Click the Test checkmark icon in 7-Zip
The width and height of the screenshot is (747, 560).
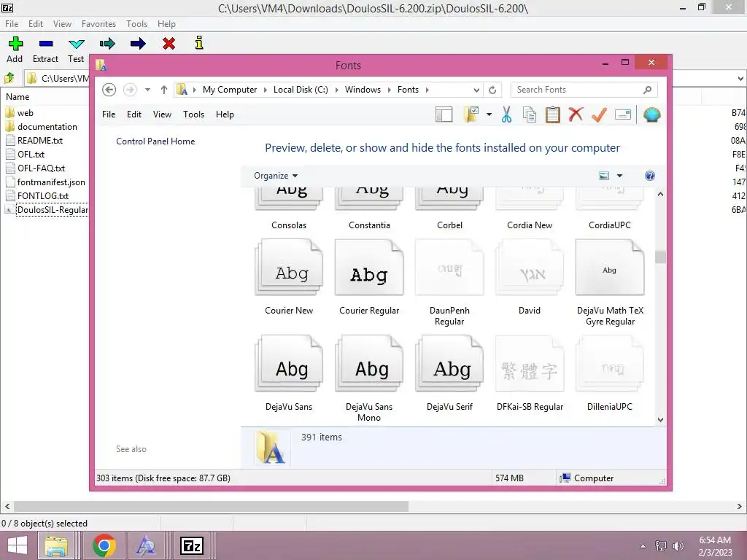tap(76, 44)
